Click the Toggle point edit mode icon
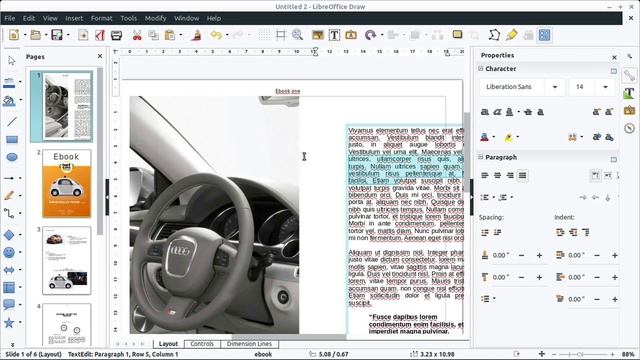 coord(494,35)
